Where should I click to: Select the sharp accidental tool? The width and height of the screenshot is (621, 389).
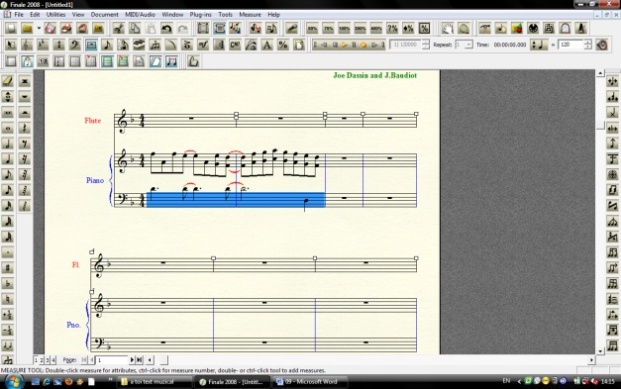click(x=8, y=268)
